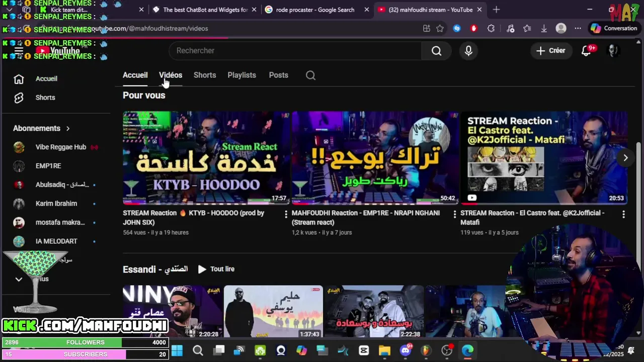Open the browser settings ellipsis menu
Image resolution: width=644 pixels, height=362 pixels.
point(578,29)
